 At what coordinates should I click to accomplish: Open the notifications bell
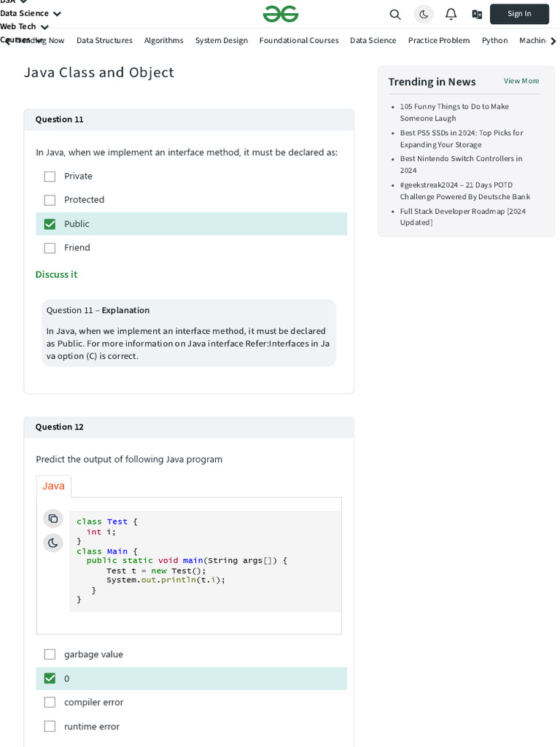pyautogui.click(x=451, y=14)
